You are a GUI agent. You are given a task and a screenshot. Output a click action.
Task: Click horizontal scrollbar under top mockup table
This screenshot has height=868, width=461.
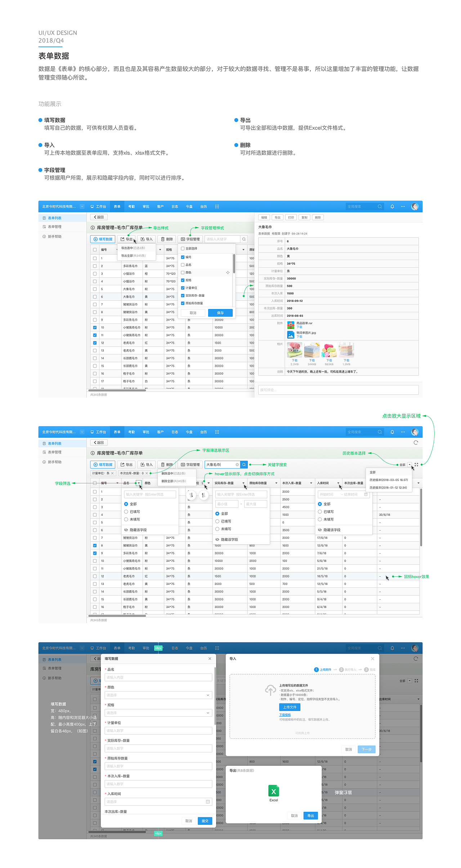[117, 390]
